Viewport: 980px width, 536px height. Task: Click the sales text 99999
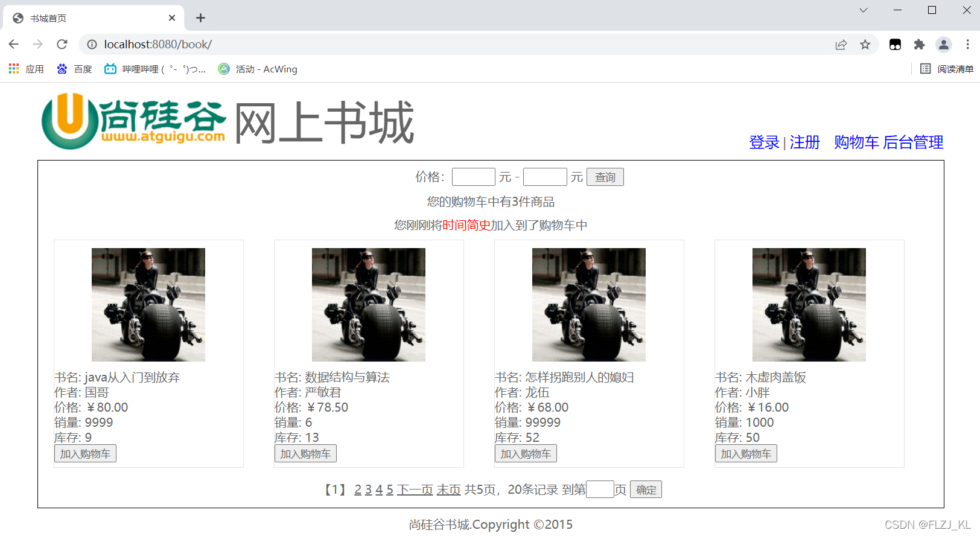[x=543, y=423]
